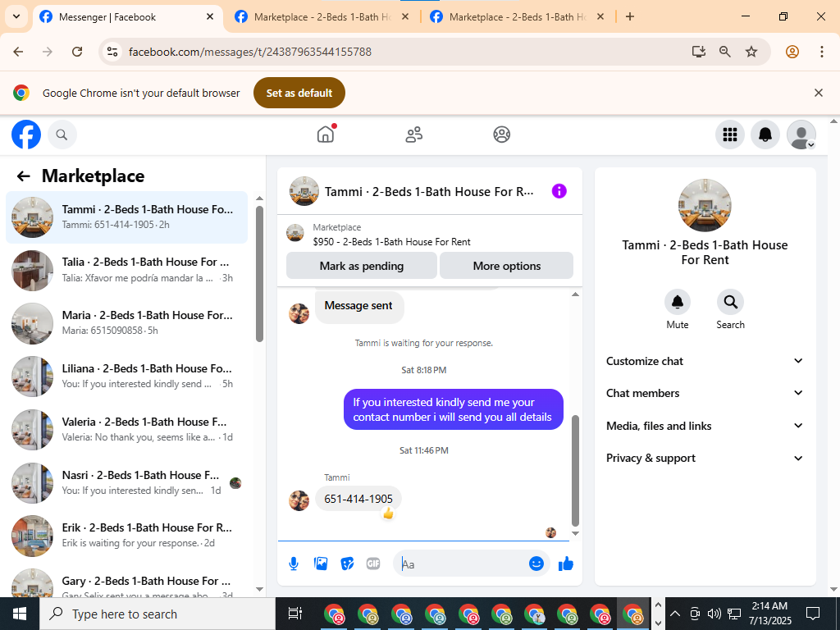
Task: Open Tammi conversation in chat list
Action: click(x=127, y=217)
